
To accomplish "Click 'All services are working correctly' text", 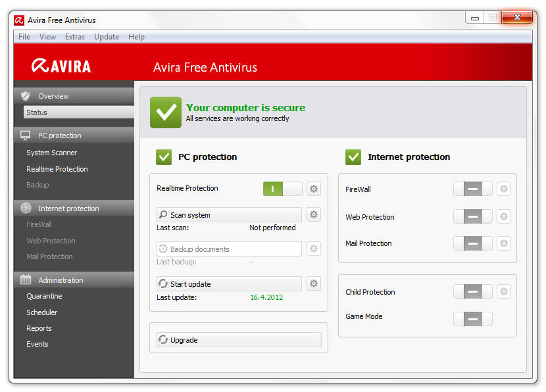I will tap(237, 118).
